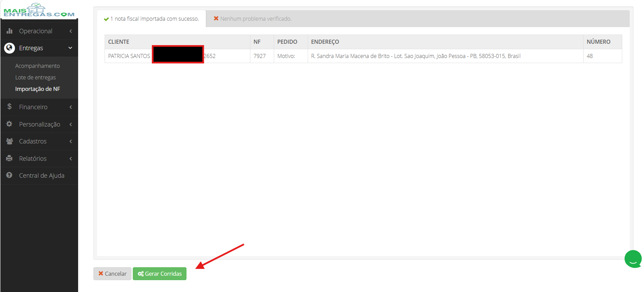644x292 pixels.
Task: Click the 'Motivo:' pedido cell
Action: [291, 56]
